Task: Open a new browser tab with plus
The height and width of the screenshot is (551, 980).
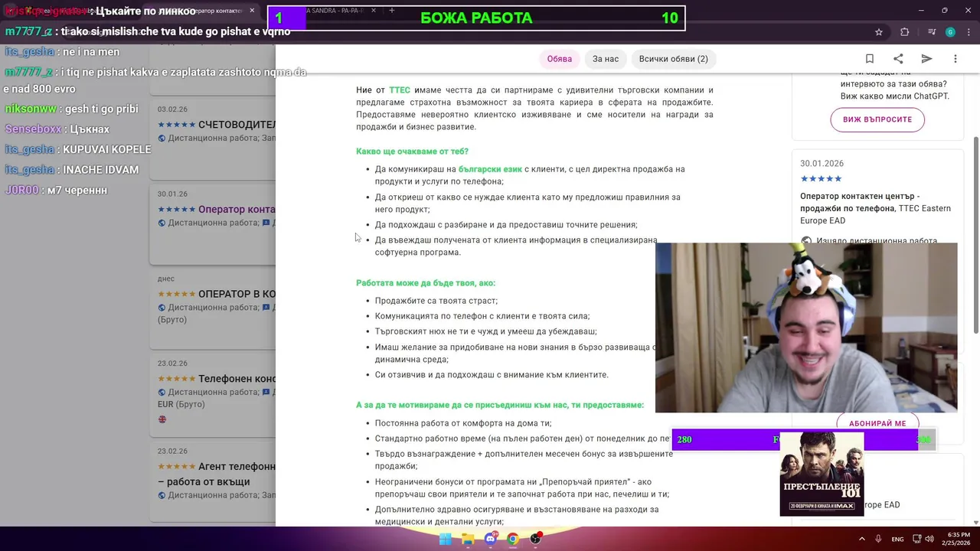Action: click(x=391, y=11)
